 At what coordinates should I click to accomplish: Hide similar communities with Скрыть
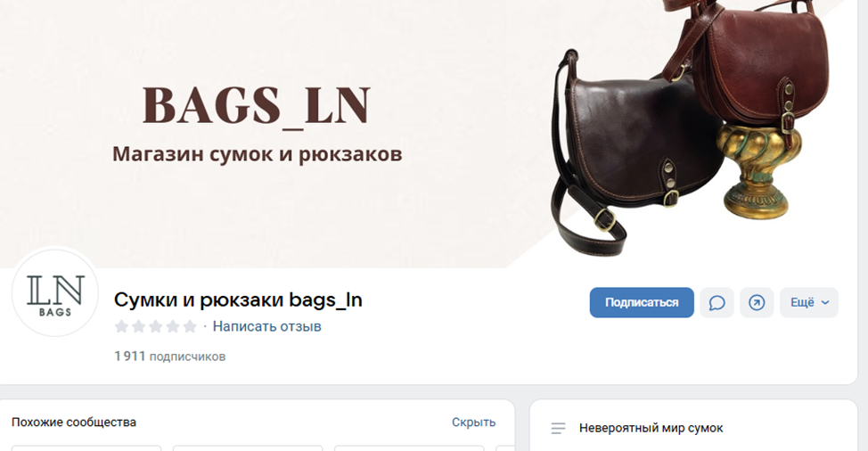tap(473, 422)
